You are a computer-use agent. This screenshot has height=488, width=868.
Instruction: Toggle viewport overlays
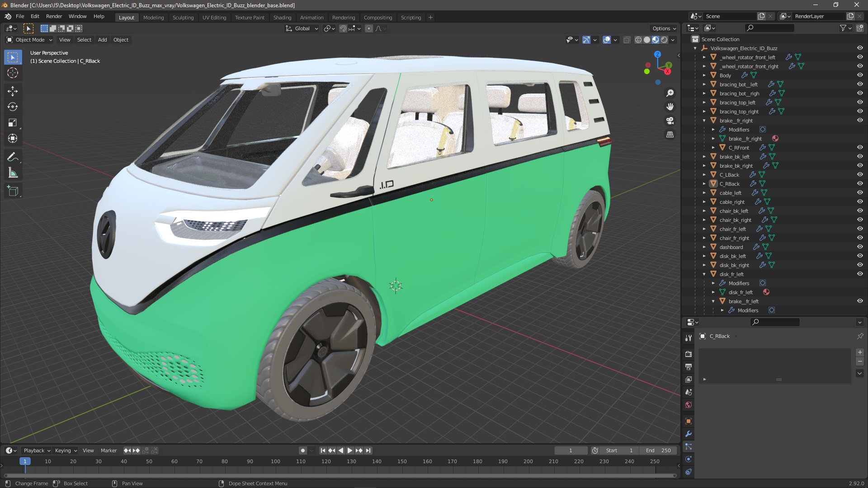pos(607,40)
